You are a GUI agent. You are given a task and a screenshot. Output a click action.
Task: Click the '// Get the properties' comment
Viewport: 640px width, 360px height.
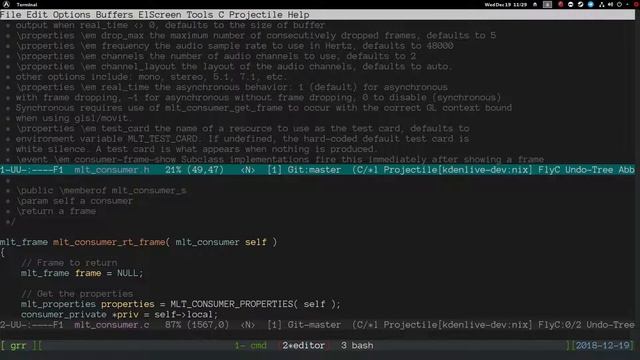click(x=77, y=294)
